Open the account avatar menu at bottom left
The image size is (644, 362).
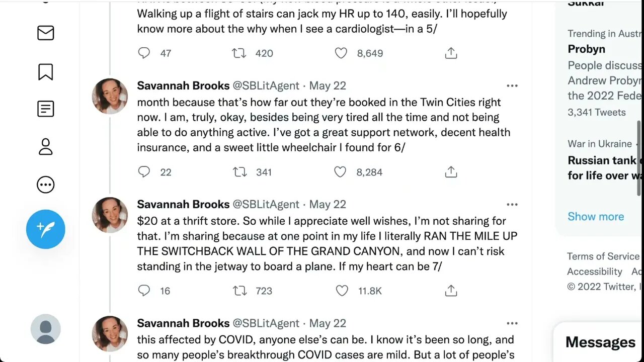[46, 329]
